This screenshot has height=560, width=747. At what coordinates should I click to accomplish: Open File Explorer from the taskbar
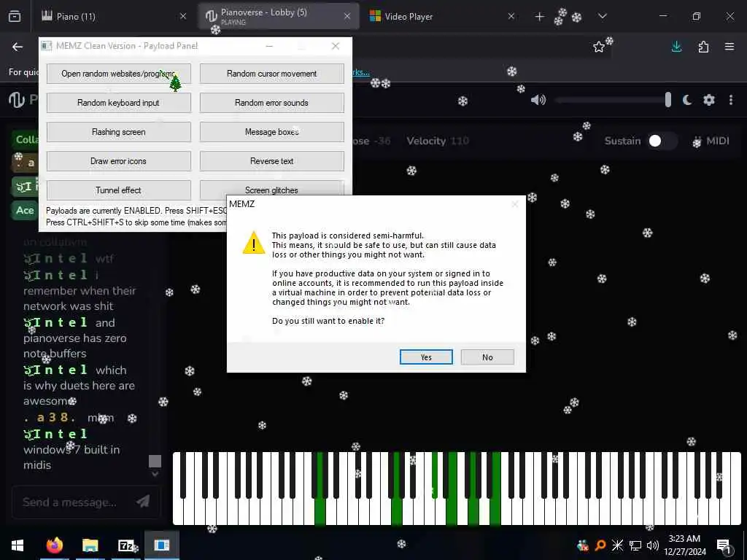(90, 545)
